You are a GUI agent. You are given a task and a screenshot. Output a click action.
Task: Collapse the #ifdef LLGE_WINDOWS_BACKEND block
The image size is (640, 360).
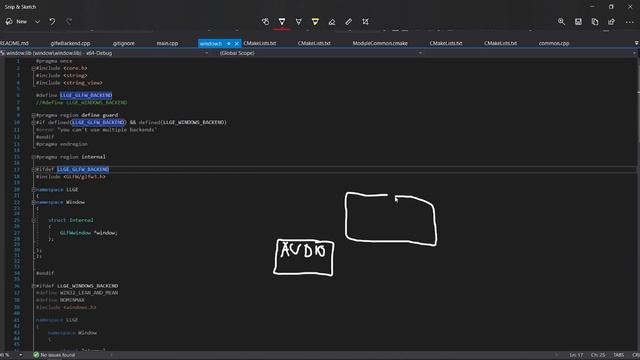click(x=34, y=286)
